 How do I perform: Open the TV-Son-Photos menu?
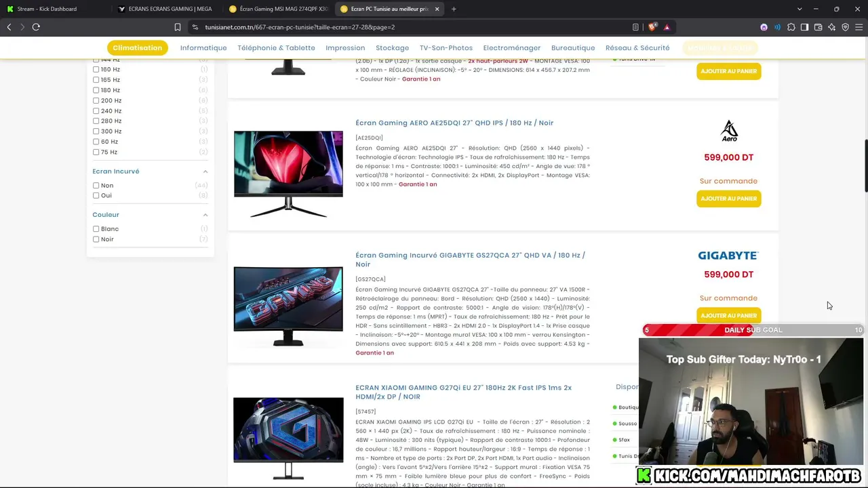446,48
